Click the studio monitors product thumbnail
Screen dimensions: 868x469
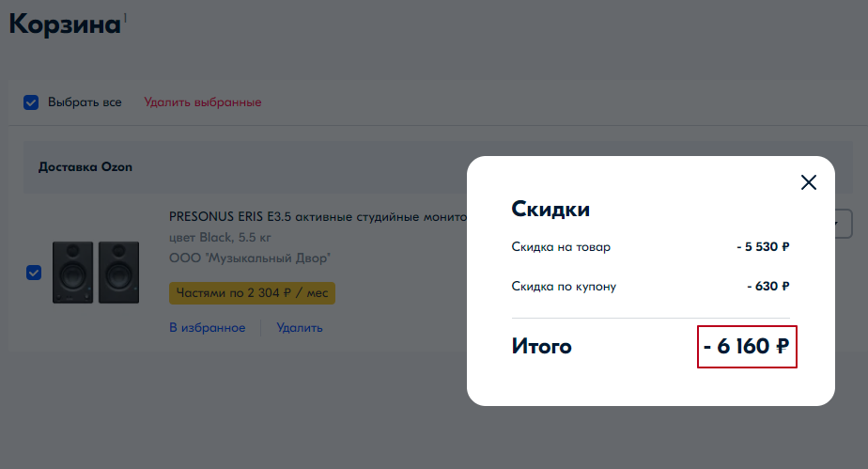(88, 272)
